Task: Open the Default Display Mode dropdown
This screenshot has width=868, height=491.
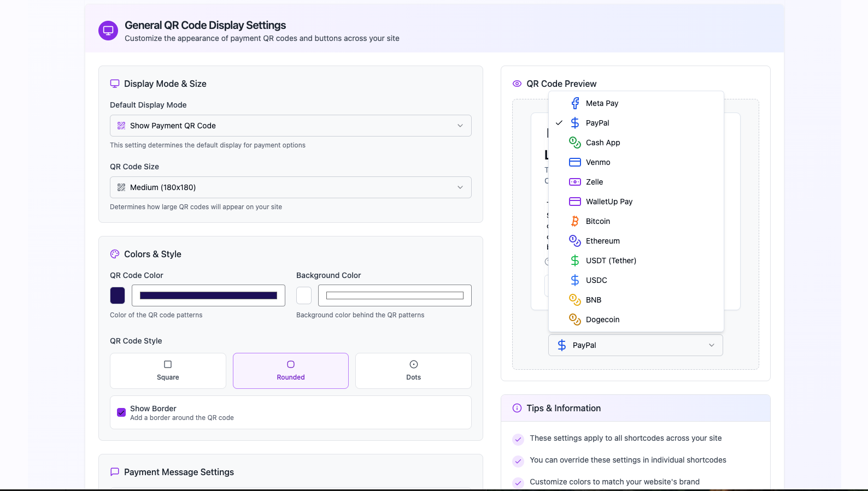Action: point(291,126)
